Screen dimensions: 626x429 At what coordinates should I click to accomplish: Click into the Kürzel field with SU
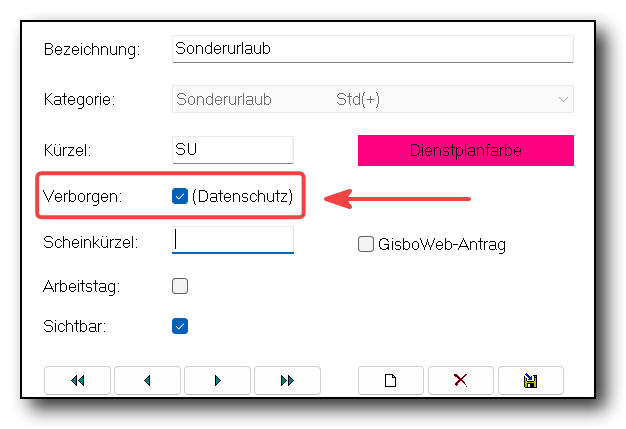(x=233, y=150)
